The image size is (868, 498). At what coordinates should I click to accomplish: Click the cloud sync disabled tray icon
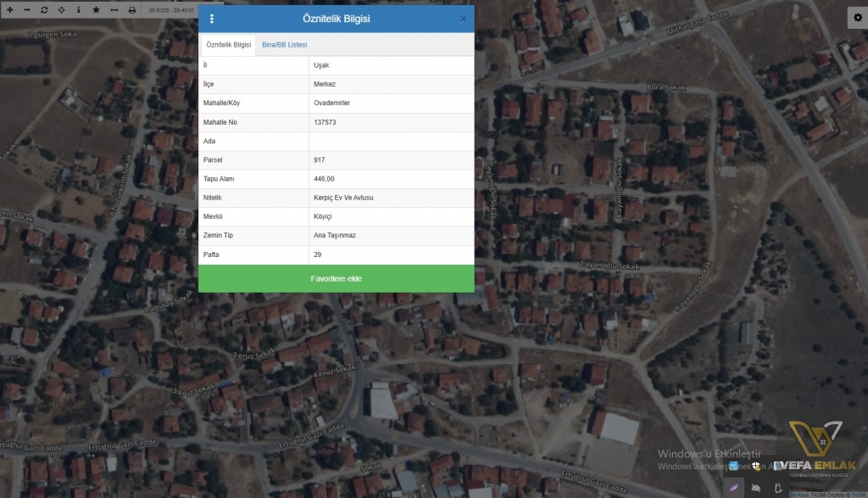[756, 488]
